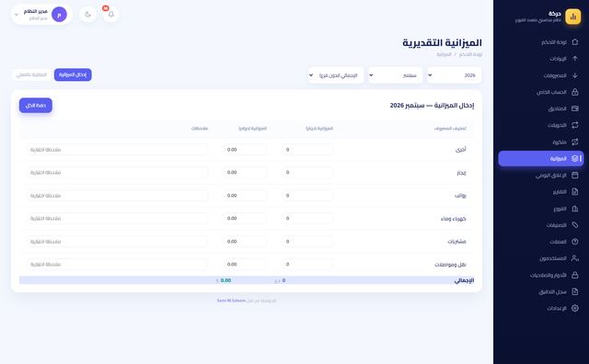Open Users (المستخدمون) people icon
The width and height of the screenshot is (589, 364).
(574, 258)
